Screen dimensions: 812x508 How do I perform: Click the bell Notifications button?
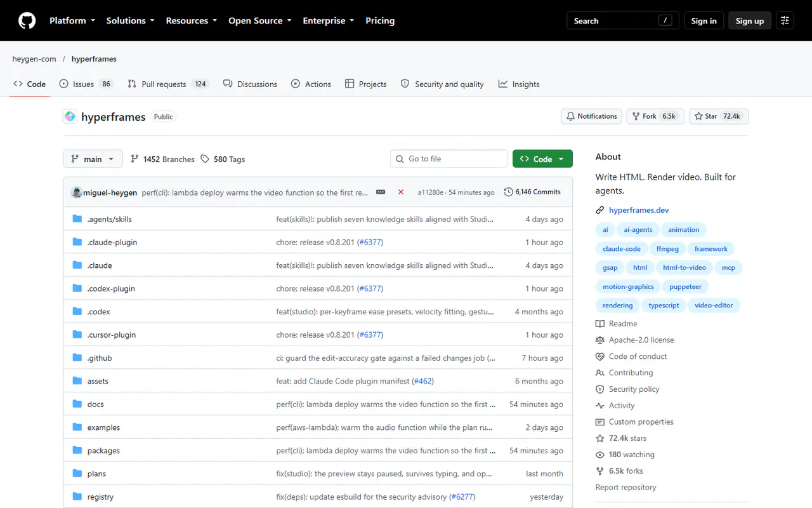(591, 116)
